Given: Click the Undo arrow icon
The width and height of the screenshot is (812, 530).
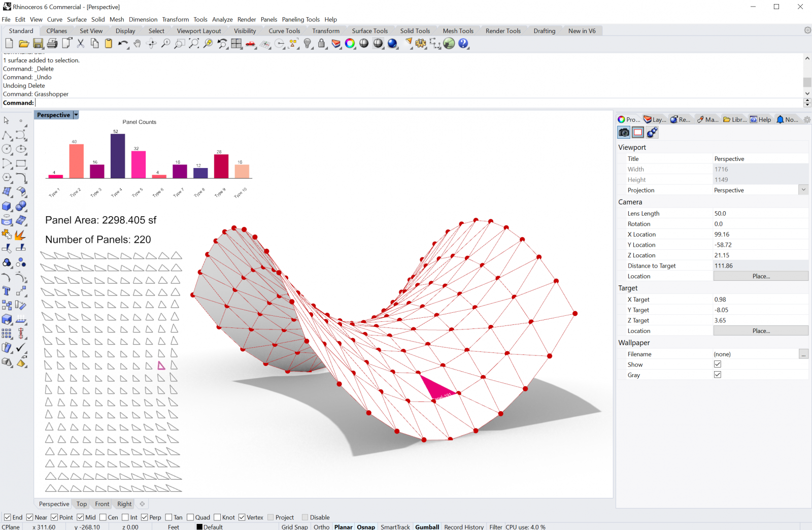Looking at the screenshot, I should (122, 44).
